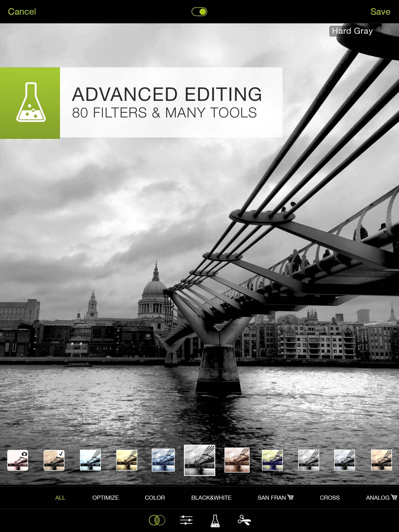This screenshot has width=399, height=532.
Task: Show ALL filters category
Action: pyautogui.click(x=60, y=498)
